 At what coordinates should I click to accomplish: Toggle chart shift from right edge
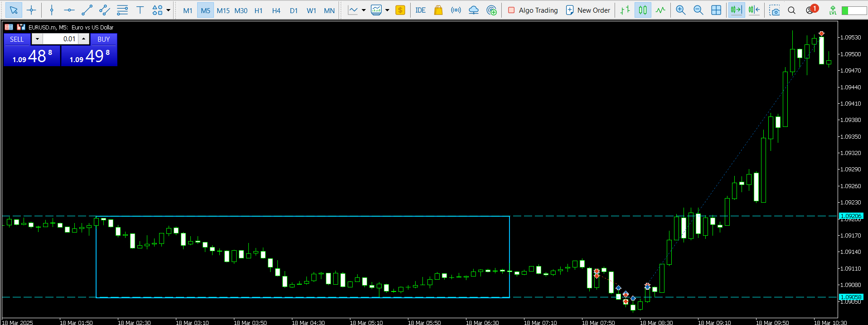(754, 10)
